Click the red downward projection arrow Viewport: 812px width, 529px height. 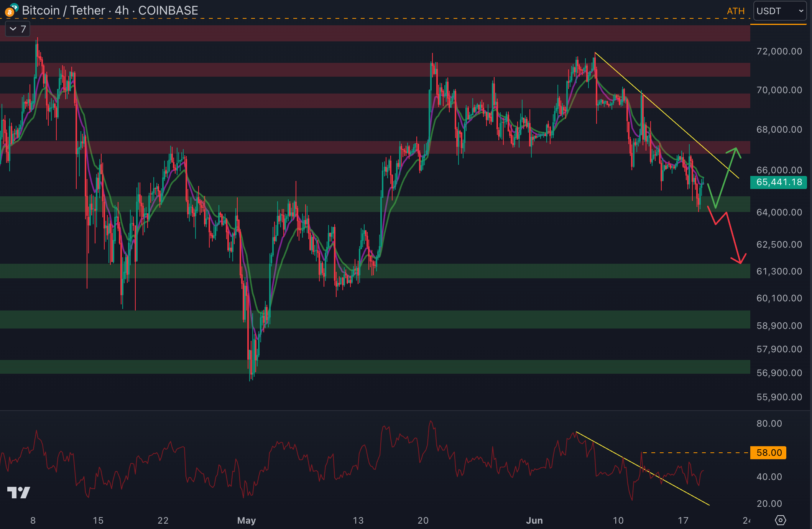point(733,238)
